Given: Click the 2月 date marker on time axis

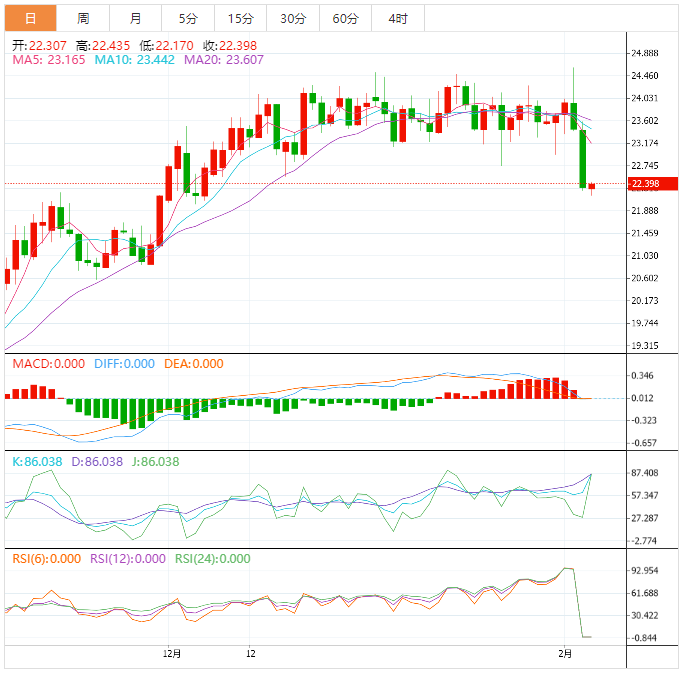Looking at the screenshot, I should (x=565, y=654).
